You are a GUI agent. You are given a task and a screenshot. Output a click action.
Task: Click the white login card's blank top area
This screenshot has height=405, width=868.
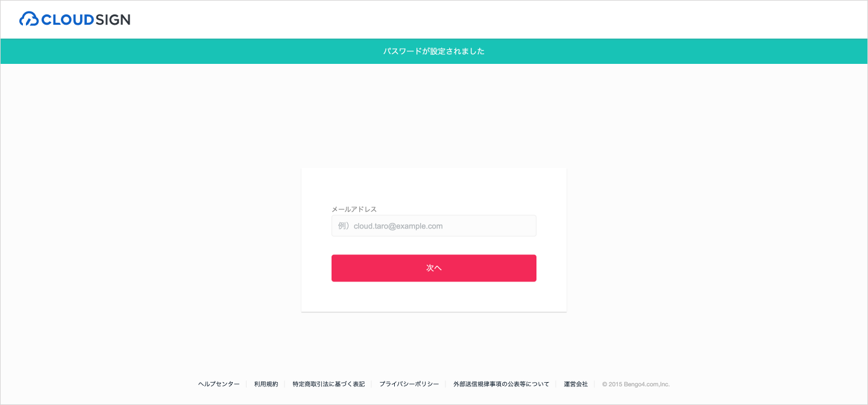pyautogui.click(x=434, y=184)
